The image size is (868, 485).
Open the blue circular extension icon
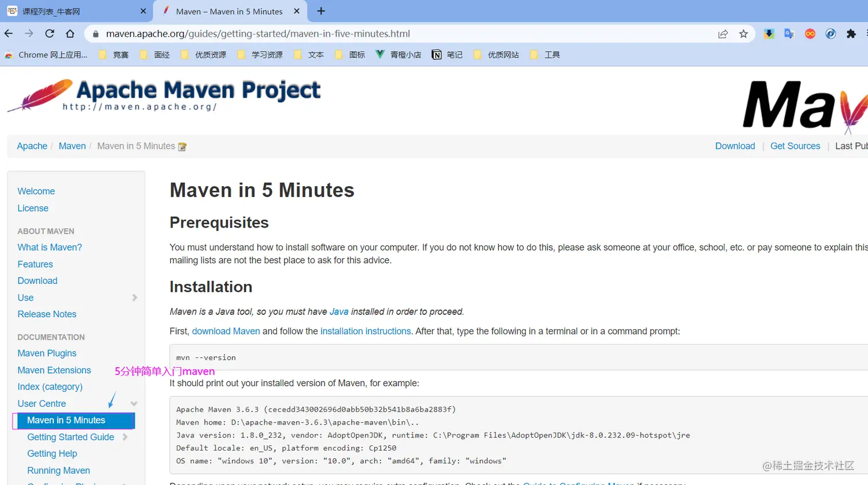point(831,34)
